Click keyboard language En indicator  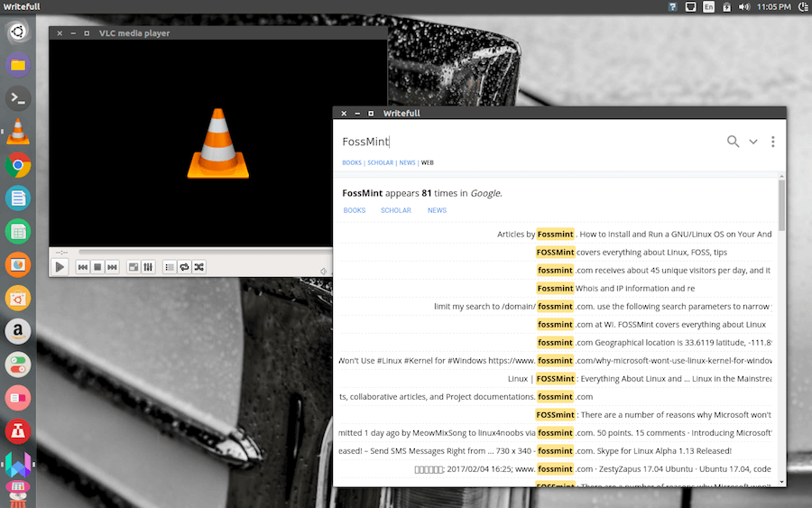tap(708, 6)
